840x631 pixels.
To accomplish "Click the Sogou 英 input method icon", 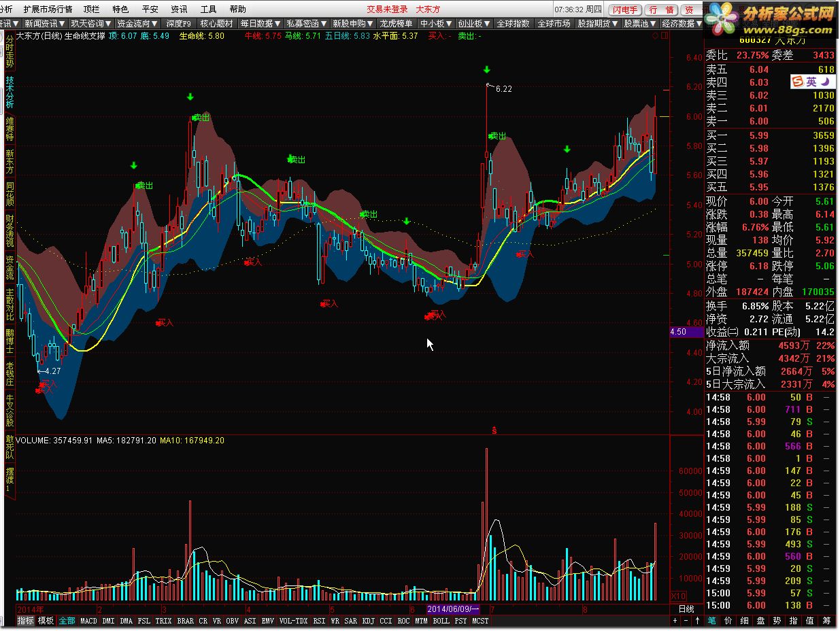I will (811, 82).
